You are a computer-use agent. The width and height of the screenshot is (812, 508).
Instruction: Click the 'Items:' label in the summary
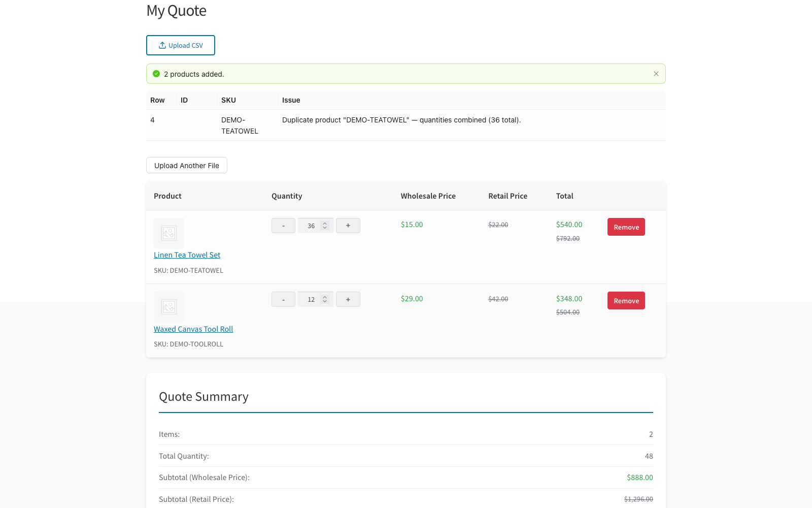[x=169, y=434]
